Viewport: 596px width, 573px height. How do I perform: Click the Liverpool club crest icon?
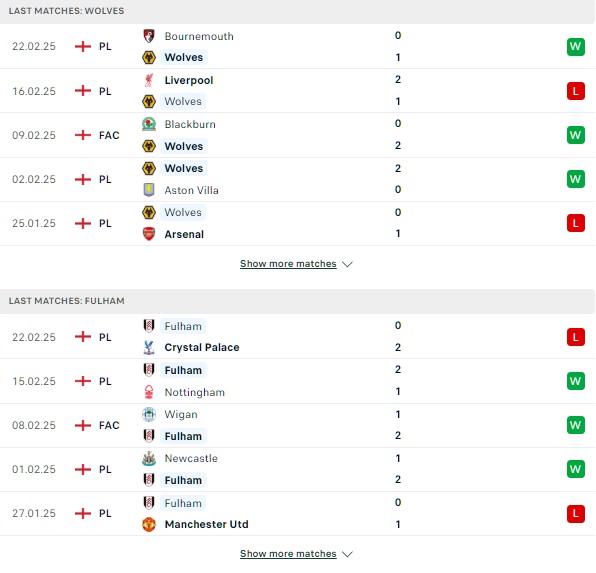click(149, 80)
